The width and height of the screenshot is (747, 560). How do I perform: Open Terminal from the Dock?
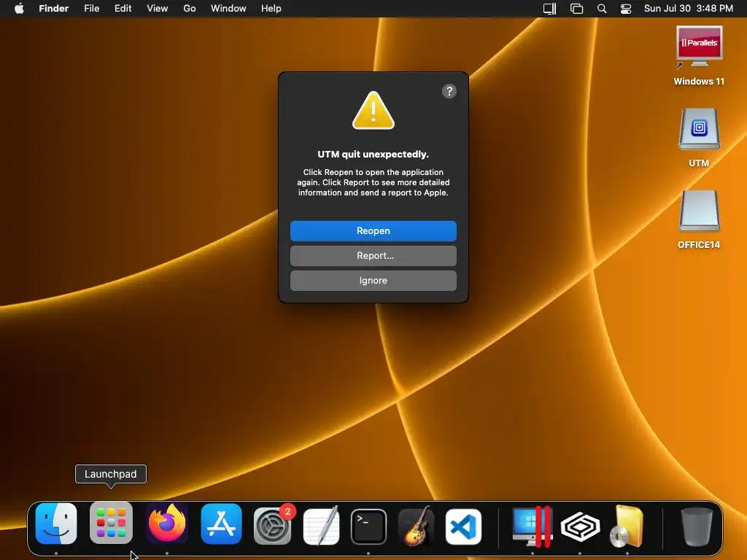(368, 526)
